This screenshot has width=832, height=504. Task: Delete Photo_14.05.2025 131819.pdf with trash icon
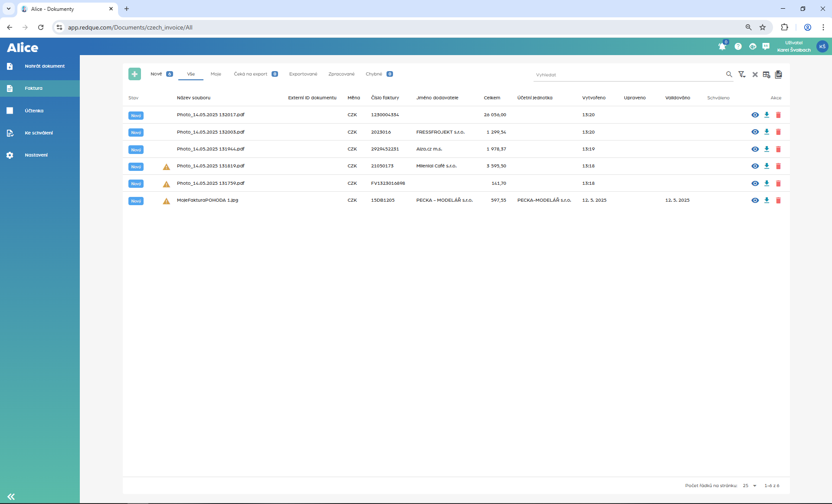tap(779, 166)
